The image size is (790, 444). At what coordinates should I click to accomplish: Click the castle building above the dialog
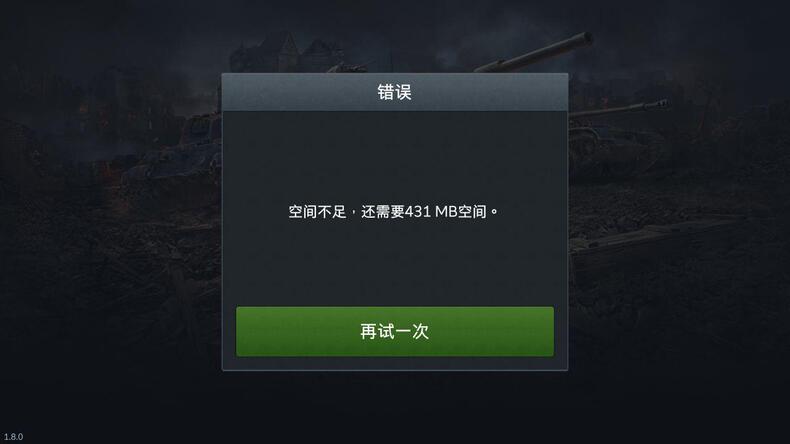[287, 52]
